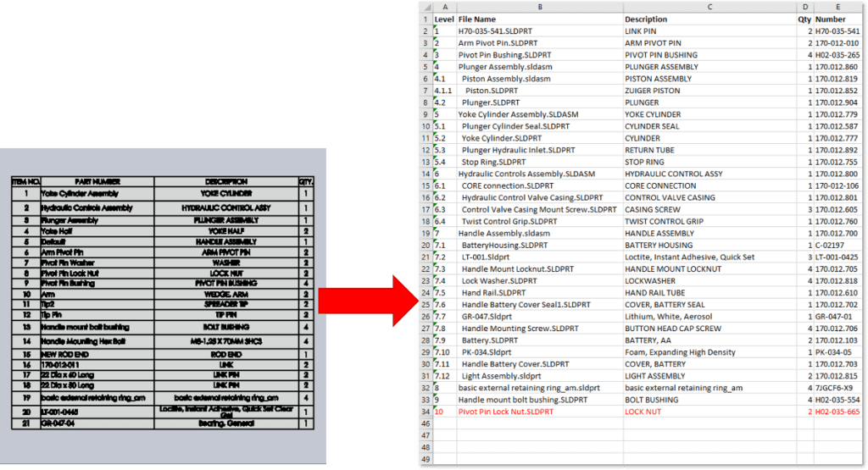Select cell 'BatteryHousing.SLDPRT'
This screenshot has height=470, width=868.
click(540, 246)
